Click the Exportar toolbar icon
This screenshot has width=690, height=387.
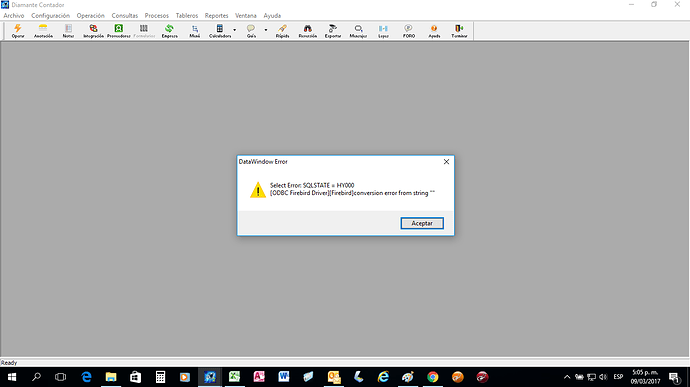pyautogui.click(x=333, y=31)
